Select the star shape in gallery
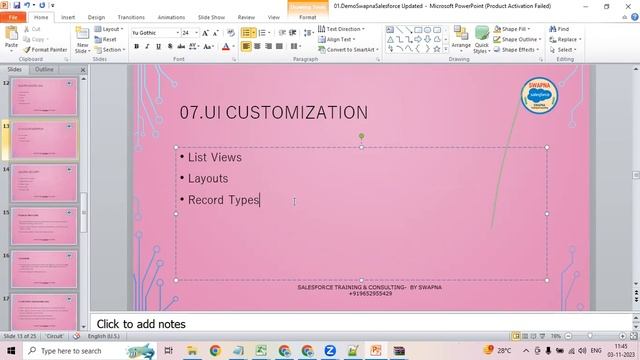This screenshot has width=640, height=360. tap(437, 49)
